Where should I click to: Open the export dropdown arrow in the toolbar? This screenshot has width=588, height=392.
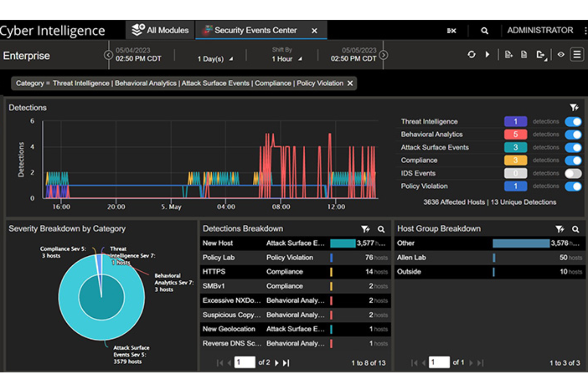point(546,58)
